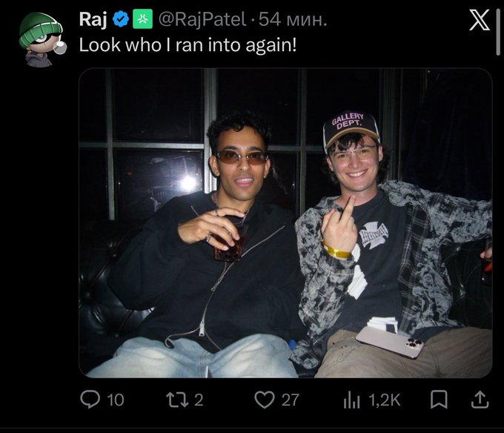Click the tweet text 'Look who I ran into again!'
Screen dimensions: 504x433
tap(188, 44)
